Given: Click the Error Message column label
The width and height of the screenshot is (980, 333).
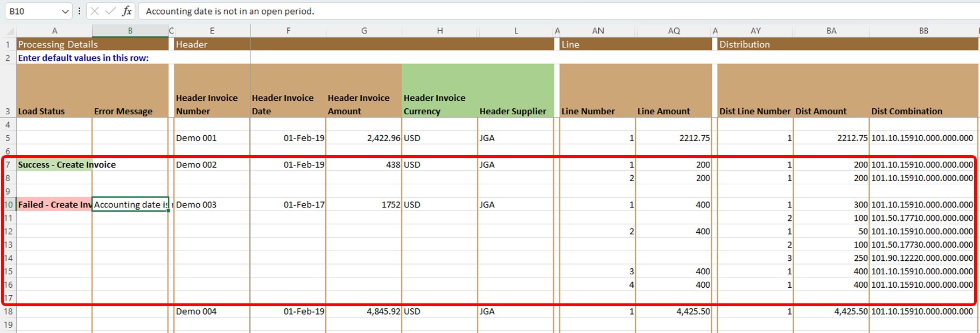Looking at the screenshot, I should tap(123, 112).
